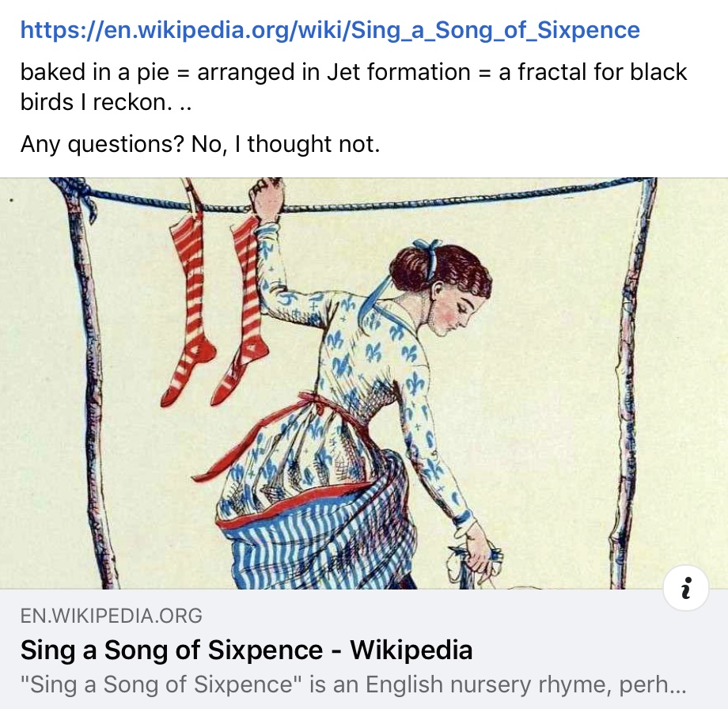Tap the 'birds I reckon' text line

(x=106, y=102)
